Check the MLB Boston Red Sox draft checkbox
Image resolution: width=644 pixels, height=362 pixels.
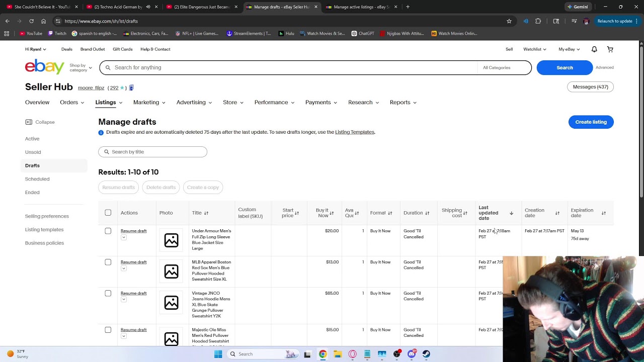(108, 262)
